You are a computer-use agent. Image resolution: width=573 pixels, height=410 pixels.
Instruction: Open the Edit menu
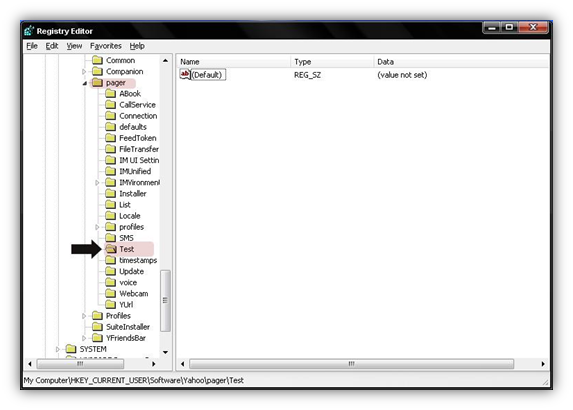52,46
